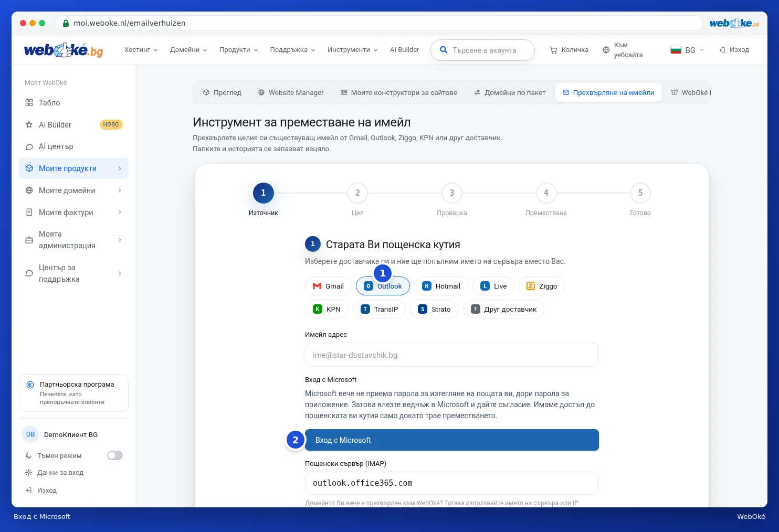
Task: Toggle the Тъмен режим switch
Action: (115, 456)
